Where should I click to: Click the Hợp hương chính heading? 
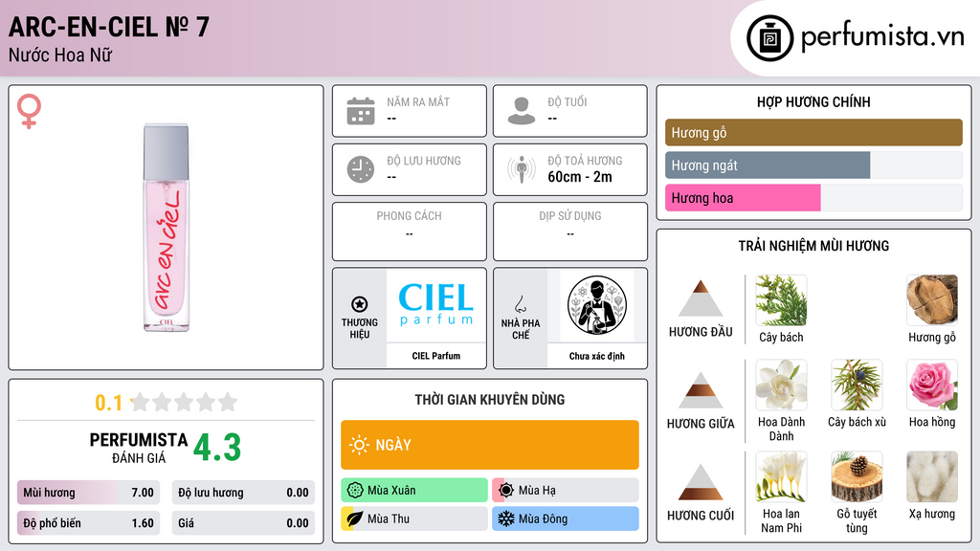813,101
